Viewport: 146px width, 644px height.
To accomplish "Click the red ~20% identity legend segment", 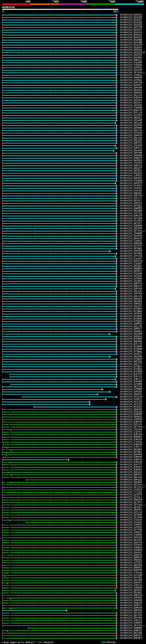I will pos(16,4).
